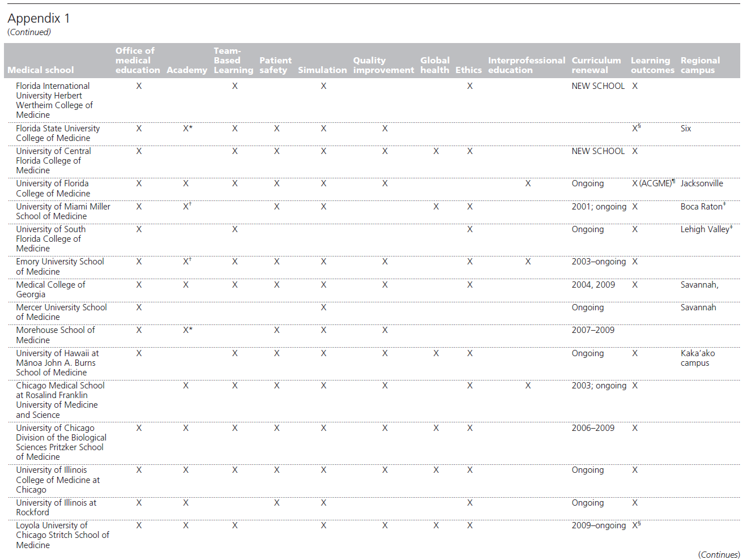The width and height of the screenshot is (747, 560).
Task: Click the Appendix 1 heading
Action: click(39, 19)
